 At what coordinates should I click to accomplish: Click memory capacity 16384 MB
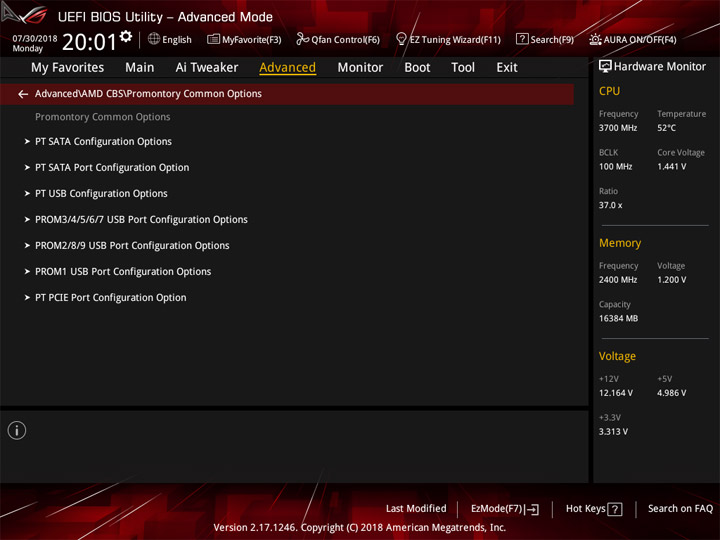[618, 318]
